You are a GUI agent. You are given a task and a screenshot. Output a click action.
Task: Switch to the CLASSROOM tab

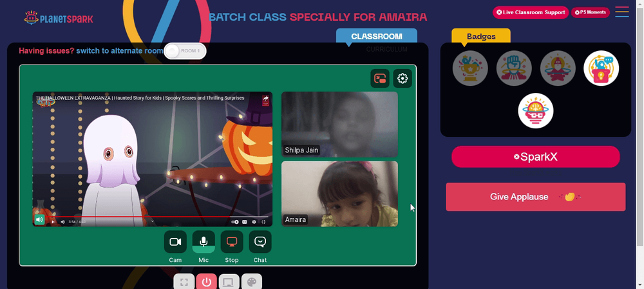coord(377,36)
